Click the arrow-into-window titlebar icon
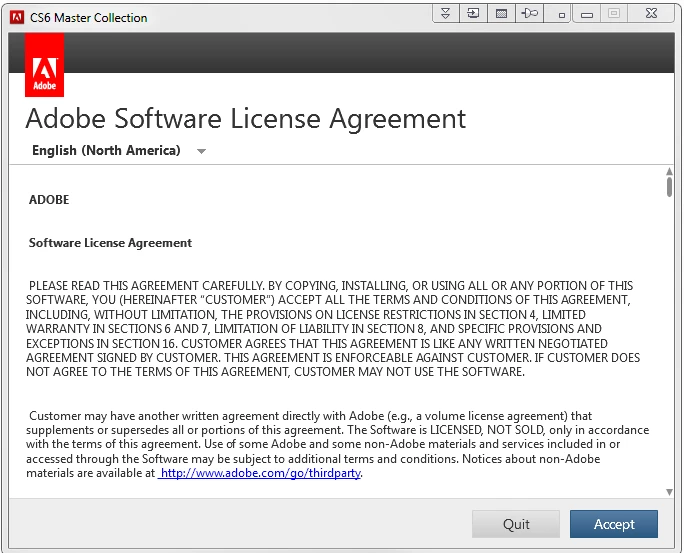Image resolution: width=684 pixels, height=553 pixels. point(473,13)
